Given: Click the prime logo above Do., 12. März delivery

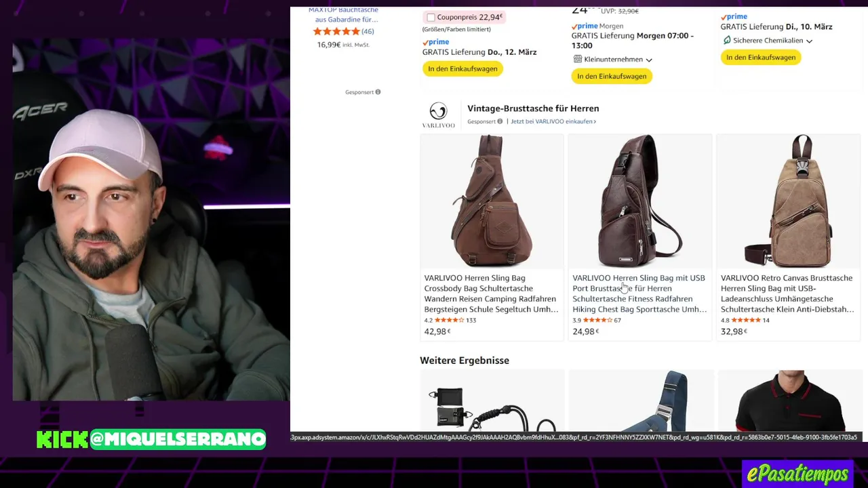Looking at the screenshot, I should pos(435,42).
